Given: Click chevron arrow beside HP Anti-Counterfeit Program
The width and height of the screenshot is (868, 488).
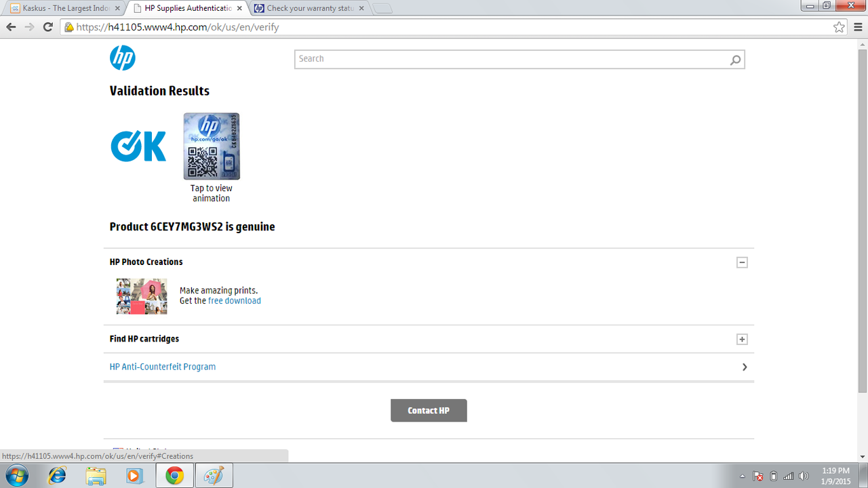Looking at the screenshot, I should click(x=745, y=367).
